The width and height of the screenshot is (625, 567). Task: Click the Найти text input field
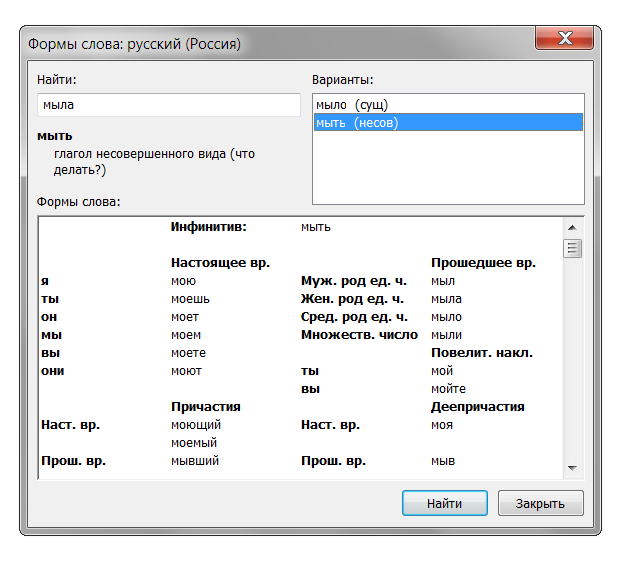(x=168, y=104)
